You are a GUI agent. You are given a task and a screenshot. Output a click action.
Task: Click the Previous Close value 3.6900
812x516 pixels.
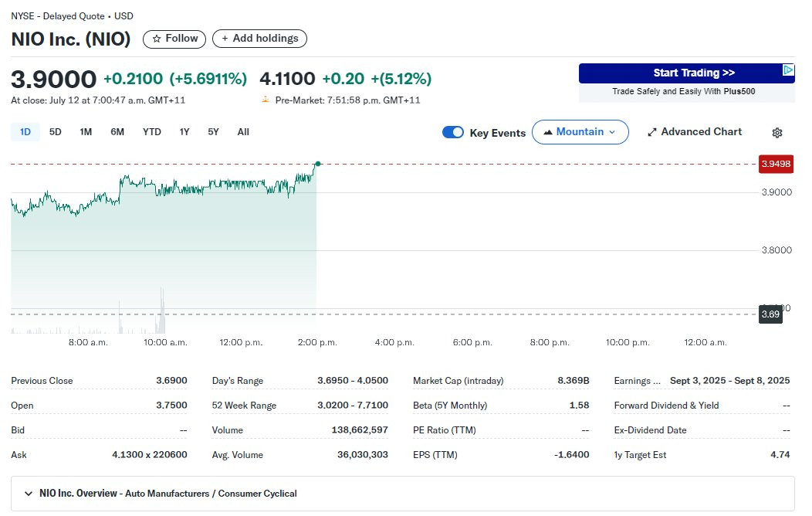pyautogui.click(x=171, y=380)
